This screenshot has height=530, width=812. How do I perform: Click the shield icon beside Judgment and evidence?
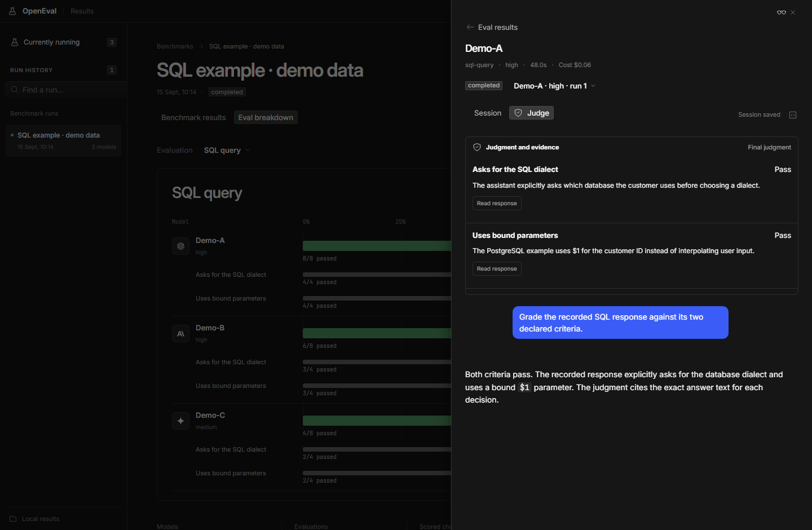click(477, 147)
